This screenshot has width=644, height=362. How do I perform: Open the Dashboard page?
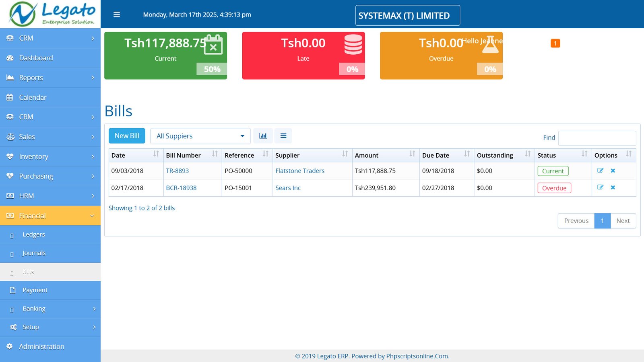50,58
